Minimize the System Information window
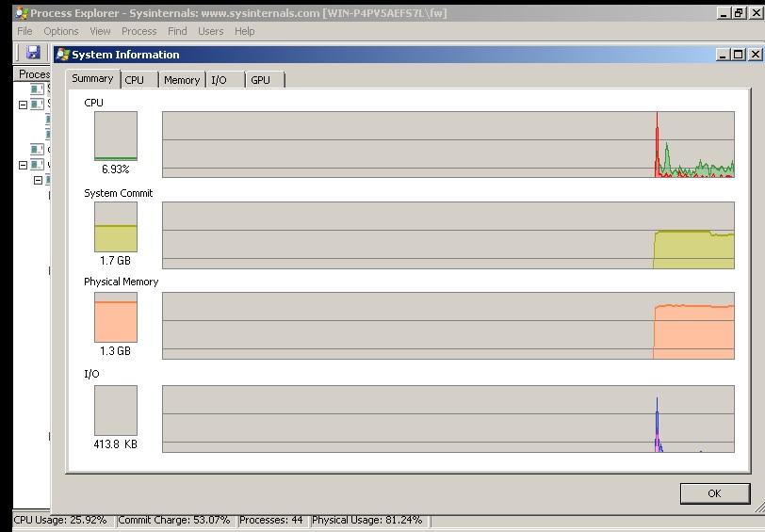The image size is (765, 532). (x=724, y=55)
